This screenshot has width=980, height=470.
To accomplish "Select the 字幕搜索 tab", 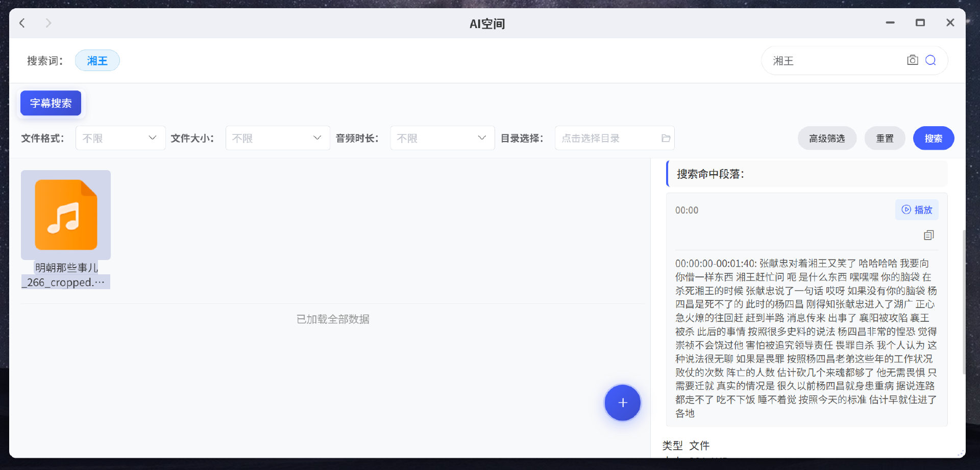I will [51, 103].
